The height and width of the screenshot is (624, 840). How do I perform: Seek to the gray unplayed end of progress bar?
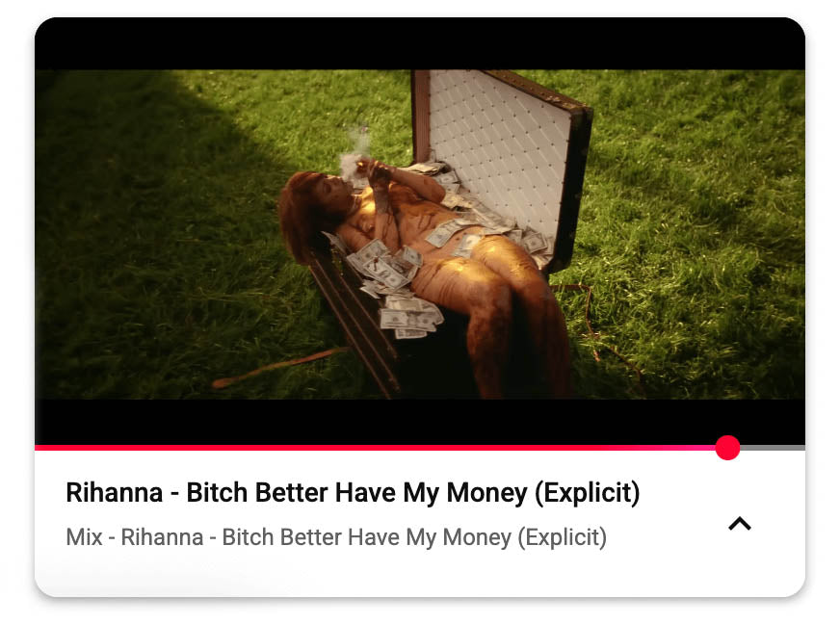(772, 447)
